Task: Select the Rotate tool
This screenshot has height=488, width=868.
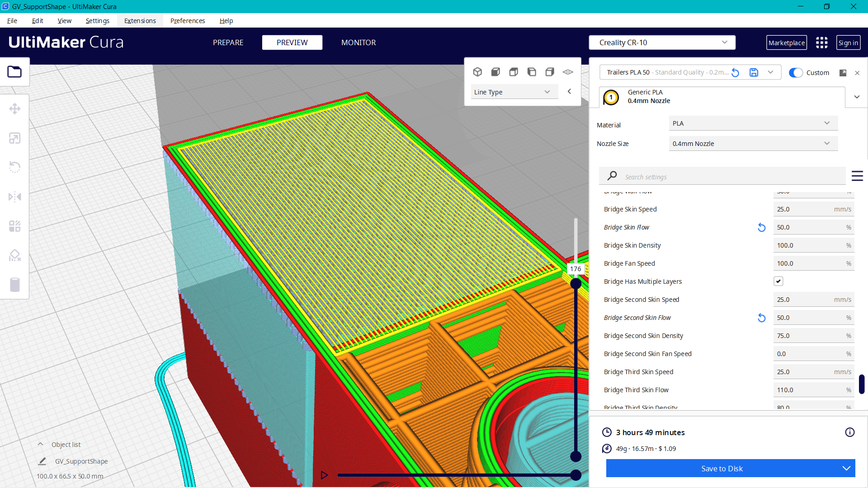Action: click(x=15, y=167)
